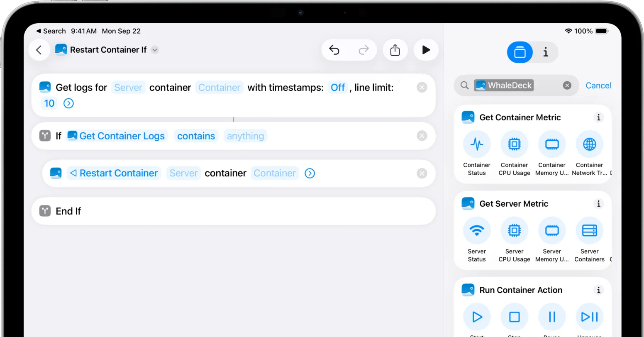Image resolution: width=644 pixels, height=337 pixels.
Task: Select the Pause container action icon
Action: tap(552, 317)
